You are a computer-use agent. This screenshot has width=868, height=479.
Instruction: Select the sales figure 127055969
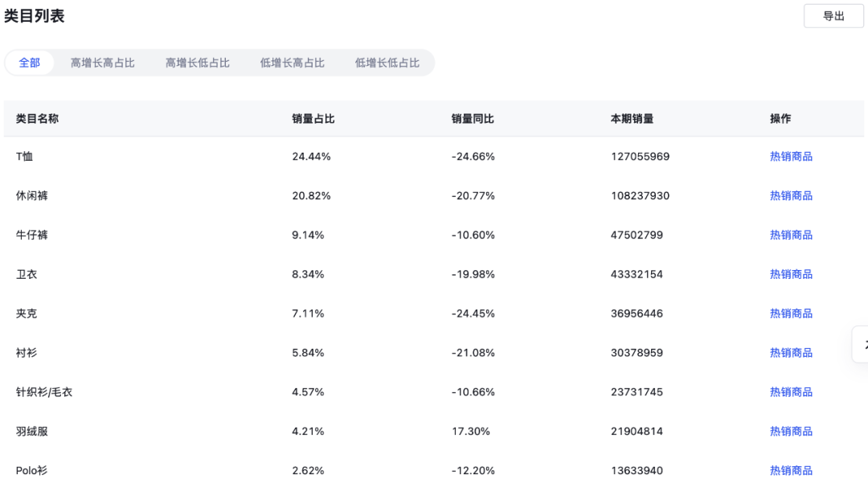click(x=641, y=157)
